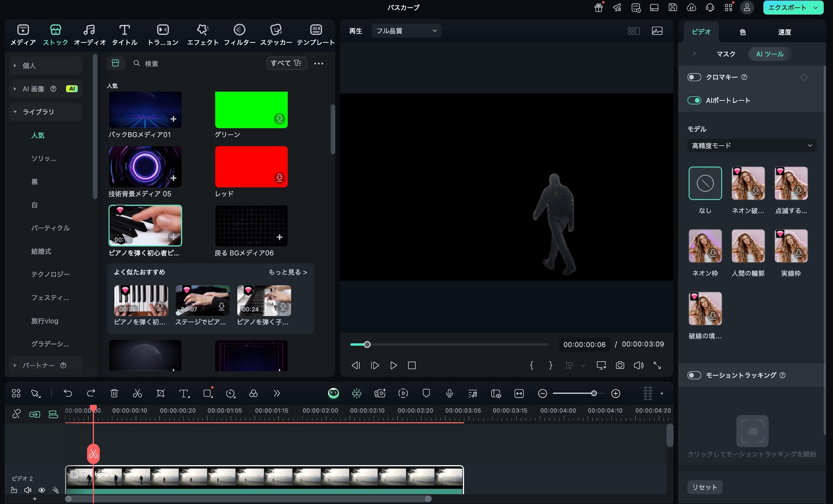Click the fullscreen expand arrows icon
Viewport: 833px width, 504px height.
click(x=657, y=365)
